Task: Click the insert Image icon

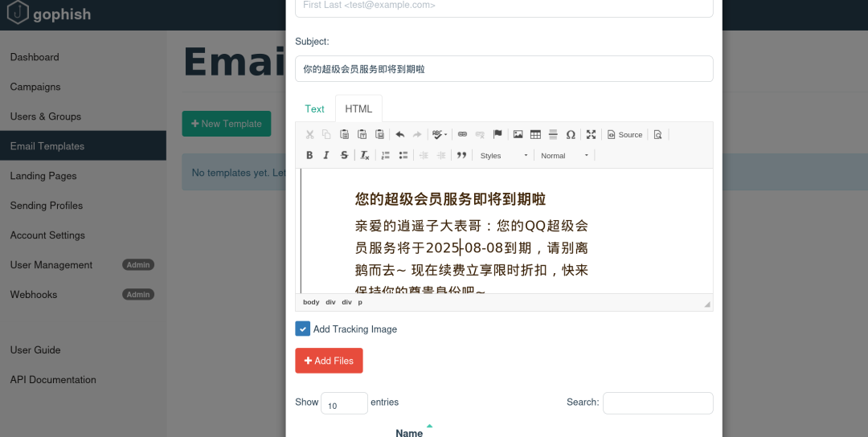Action: click(x=518, y=134)
